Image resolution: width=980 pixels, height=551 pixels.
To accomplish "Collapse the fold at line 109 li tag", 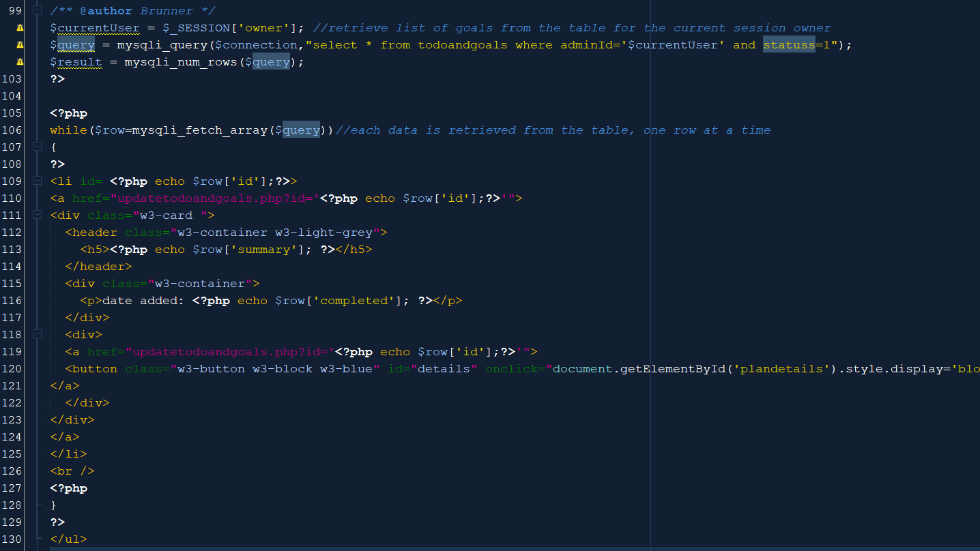I will [x=37, y=181].
